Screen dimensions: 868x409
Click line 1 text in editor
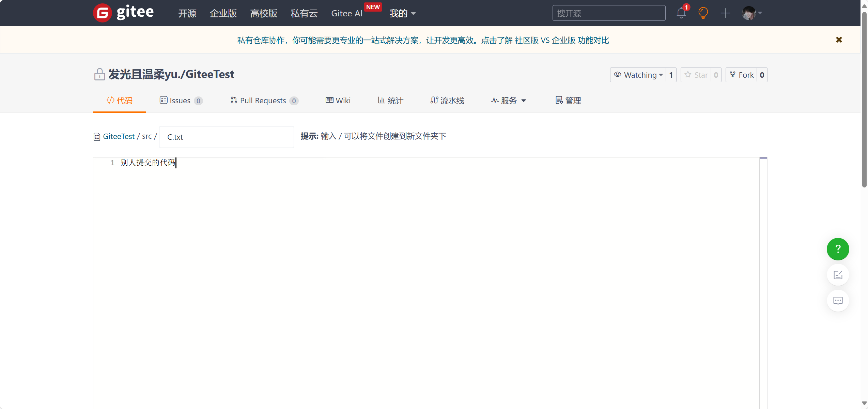click(x=148, y=163)
